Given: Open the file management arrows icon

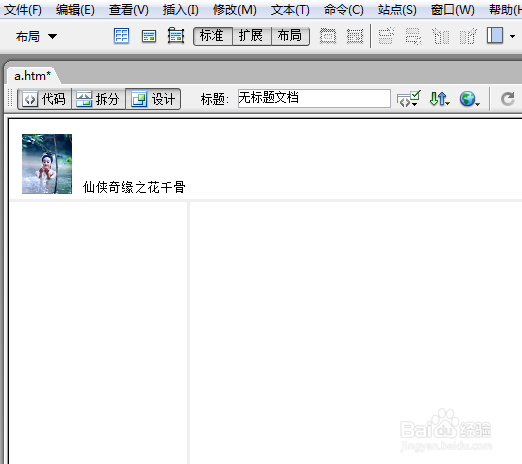Looking at the screenshot, I should [x=439, y=99].
